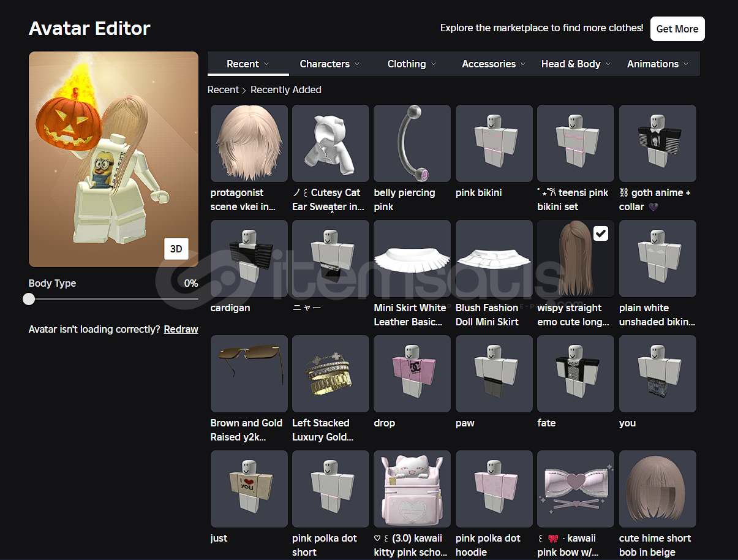Equip the Left Stacked Luxury Gold bracelets
The image size is (738, 560).
(330, 374)
